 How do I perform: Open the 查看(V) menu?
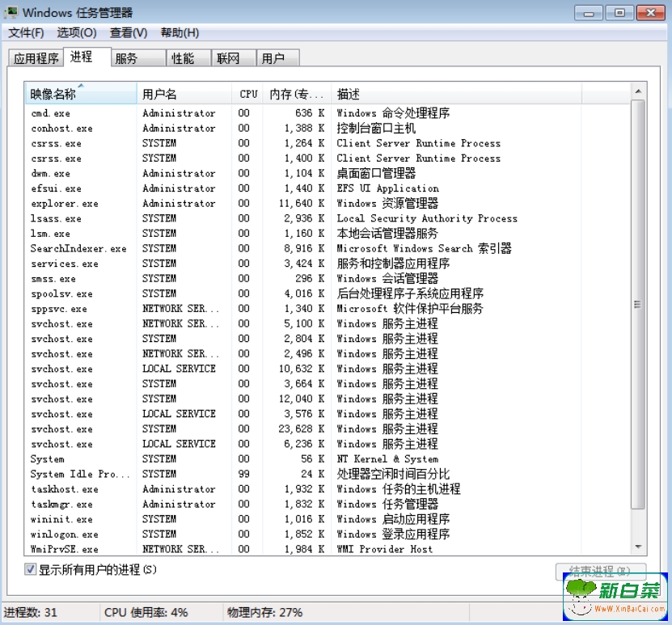(129, 32)
